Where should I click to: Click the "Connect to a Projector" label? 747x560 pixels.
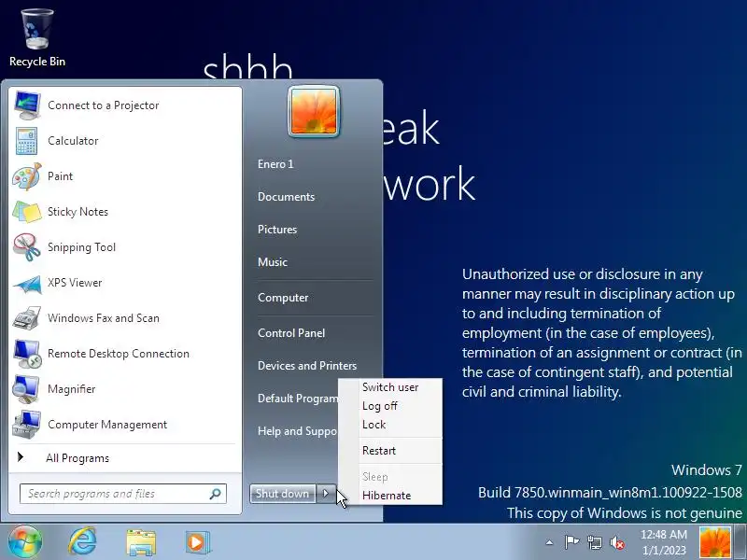tap(104, 105)
